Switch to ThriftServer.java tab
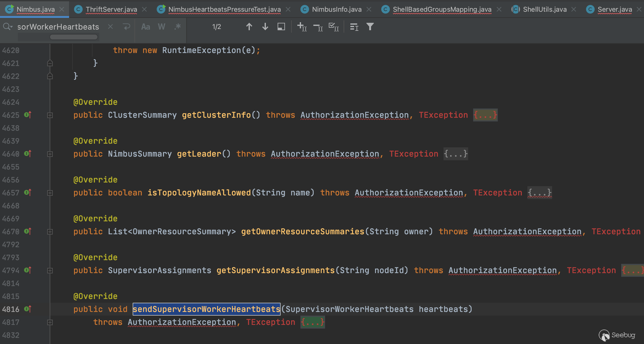The height and width of the screenshot is (344, 644). point(111,9)
